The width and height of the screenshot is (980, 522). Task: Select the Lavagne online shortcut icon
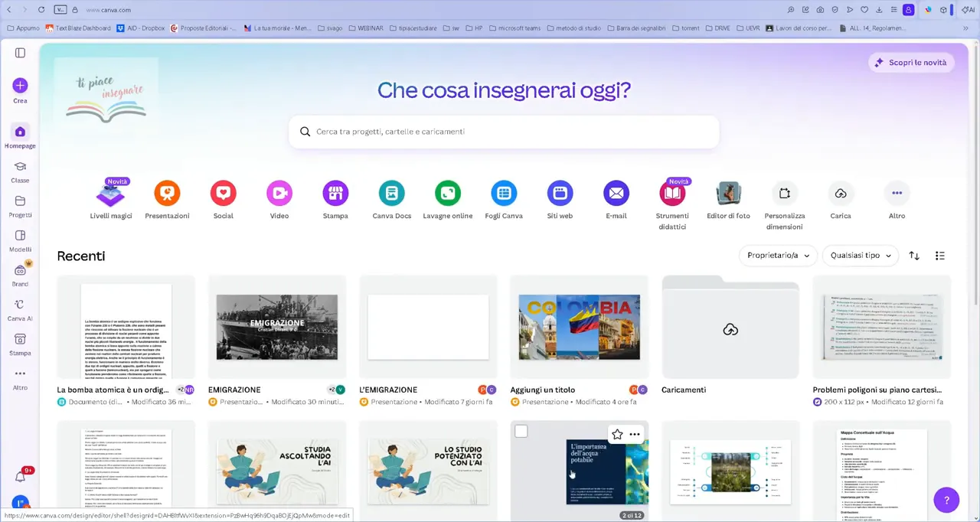point(448,194)
